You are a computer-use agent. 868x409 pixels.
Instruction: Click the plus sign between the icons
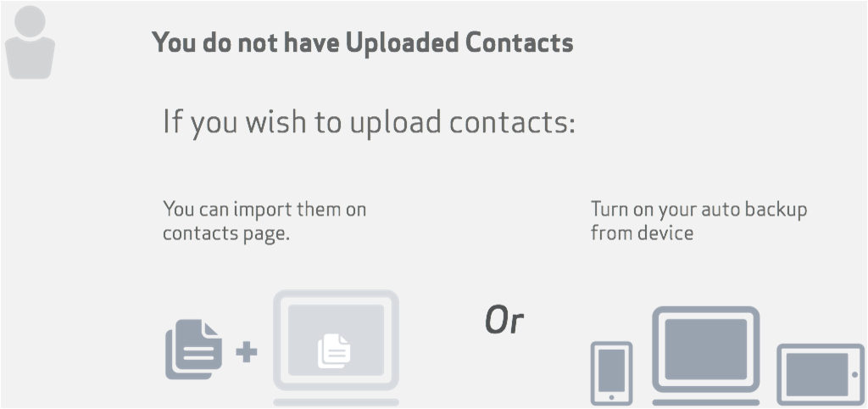pyautogui.click(x=246, y=351)
